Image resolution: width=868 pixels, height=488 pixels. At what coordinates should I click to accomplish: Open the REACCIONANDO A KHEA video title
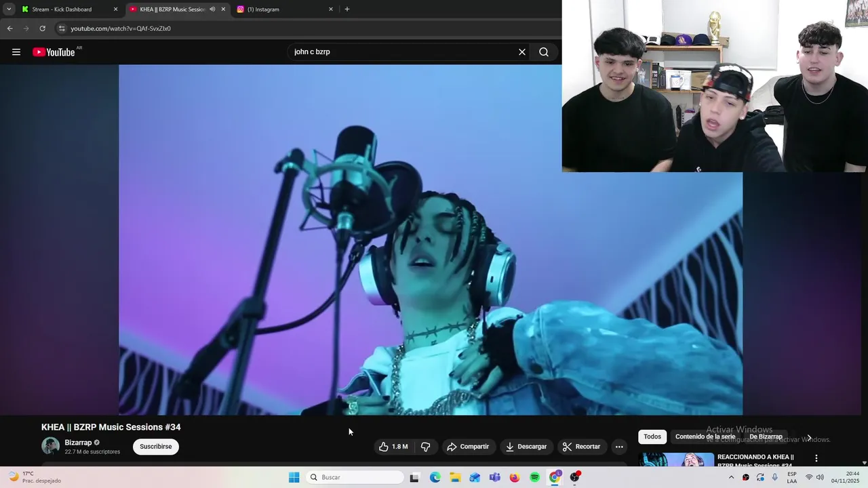755,461
